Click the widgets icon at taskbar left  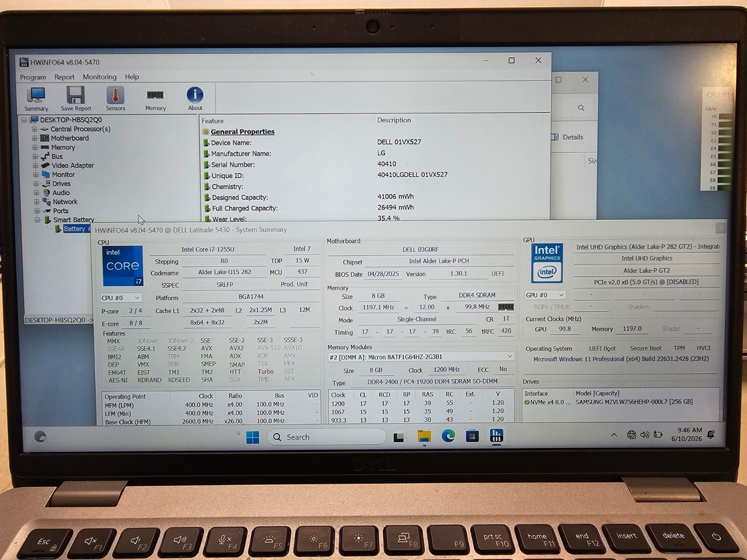click(x=40, y=436)
